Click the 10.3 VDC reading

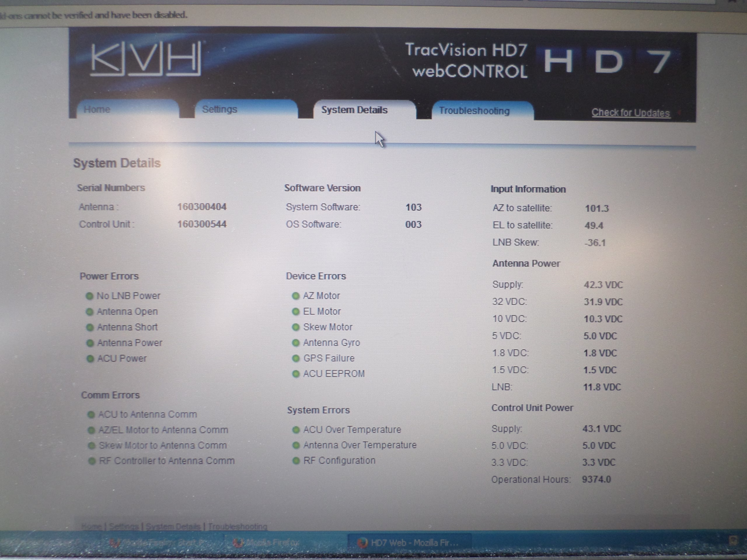point(603,319)
